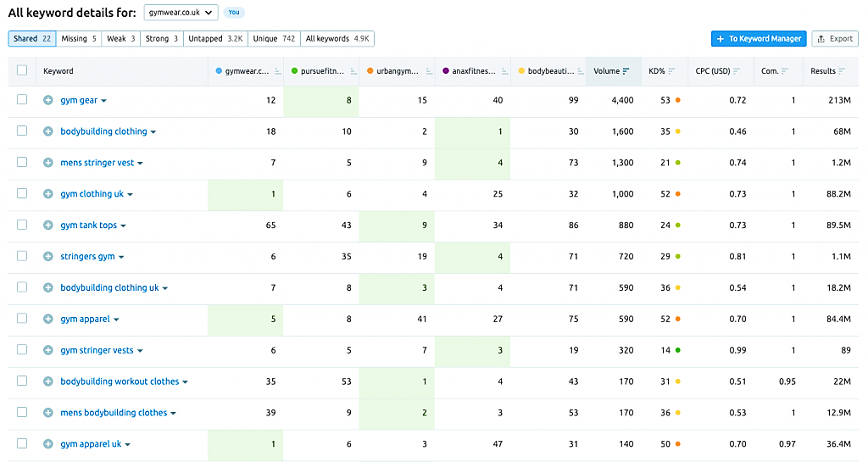This screenshot has height=462, width=868.
Task: Add gym tank tops via plus icon
Action: 48,225
